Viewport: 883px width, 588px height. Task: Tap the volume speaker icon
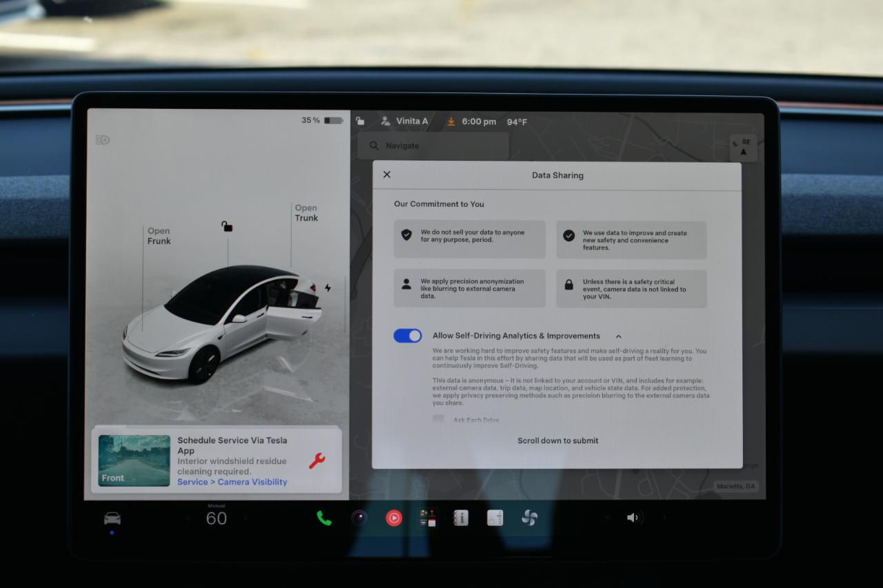point(633,518)
